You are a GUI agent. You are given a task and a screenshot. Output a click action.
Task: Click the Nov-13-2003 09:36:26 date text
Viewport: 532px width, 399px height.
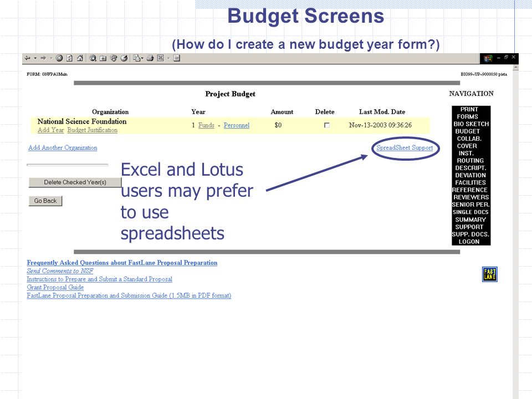click(x=380, y=125)
